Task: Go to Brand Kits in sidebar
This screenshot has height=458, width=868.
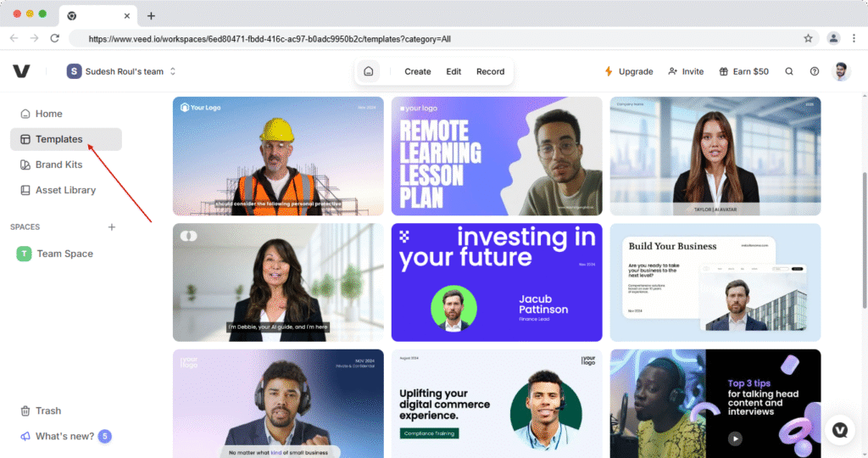Action: (x=58, y=165)
